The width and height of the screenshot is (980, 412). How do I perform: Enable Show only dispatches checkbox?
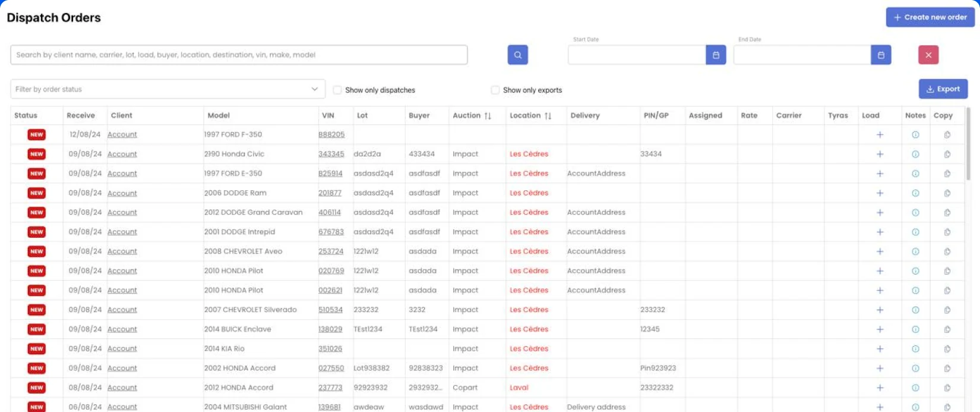tap(337, 90)
